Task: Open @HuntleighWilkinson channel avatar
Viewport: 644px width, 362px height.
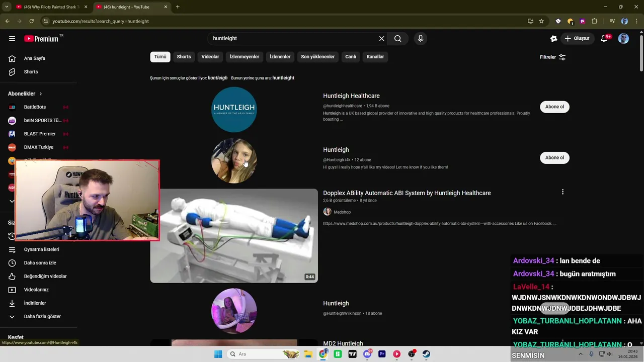Action: tap(234, 311)
